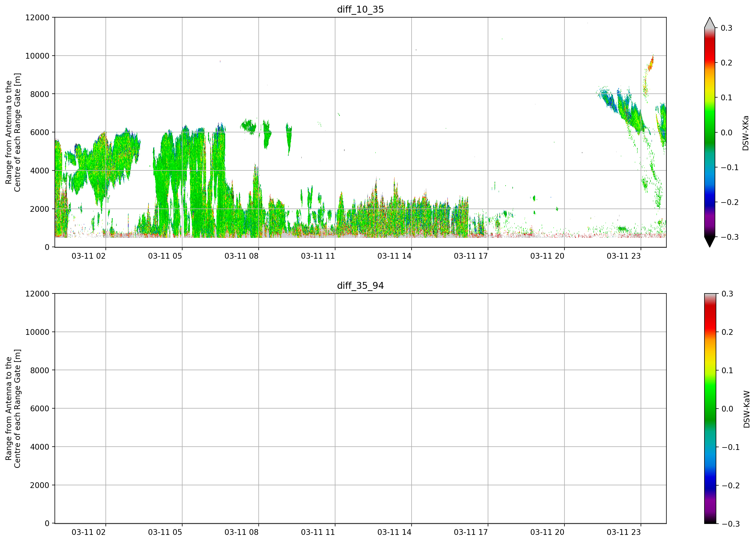Click the 03-11 23 tick in top plot

click(624, 256)
